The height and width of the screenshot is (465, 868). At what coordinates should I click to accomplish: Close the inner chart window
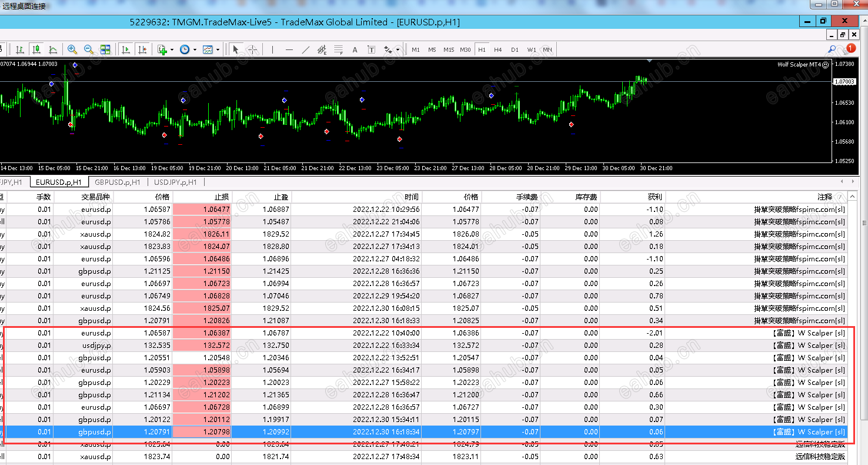coord(854,35)
